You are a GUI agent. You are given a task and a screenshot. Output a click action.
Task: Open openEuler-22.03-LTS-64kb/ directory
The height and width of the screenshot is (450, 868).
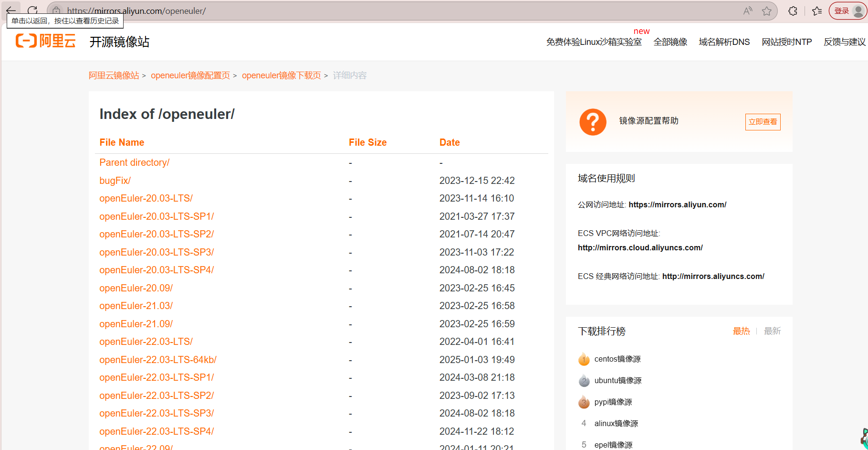pos(158,360)
